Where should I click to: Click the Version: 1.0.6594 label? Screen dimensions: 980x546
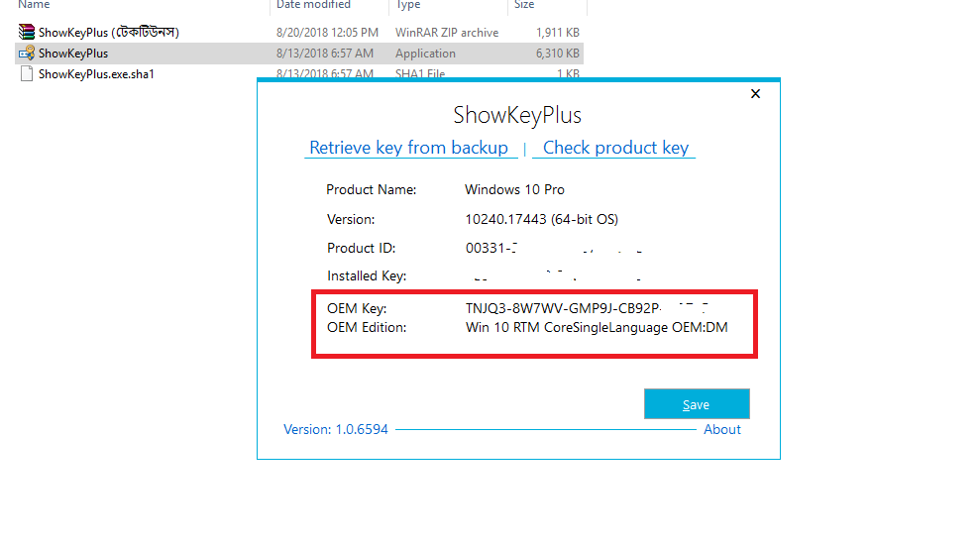click(336, 429)
